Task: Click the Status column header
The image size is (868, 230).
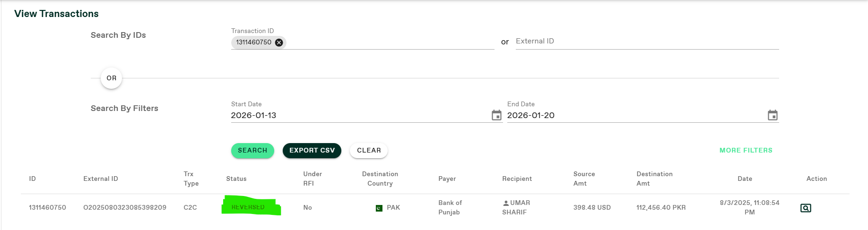Action: (236, 179)
